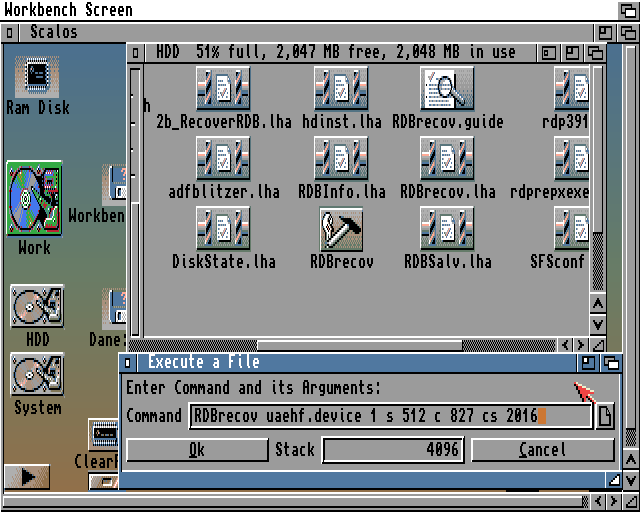The width and height of the screenshot is (640, 512).
Task: Select the RDBInfo.lha archive icon
Action: (x=341, y=160)
